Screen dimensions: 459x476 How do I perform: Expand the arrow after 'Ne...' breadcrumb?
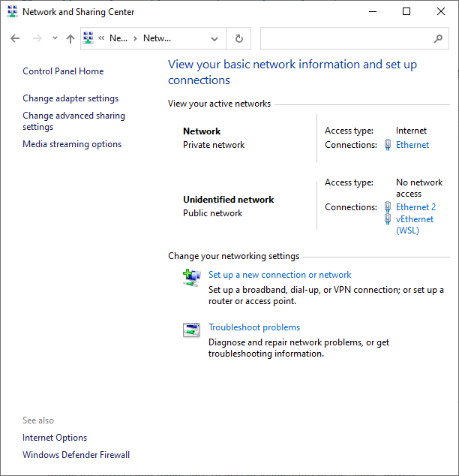click(135, 38)
